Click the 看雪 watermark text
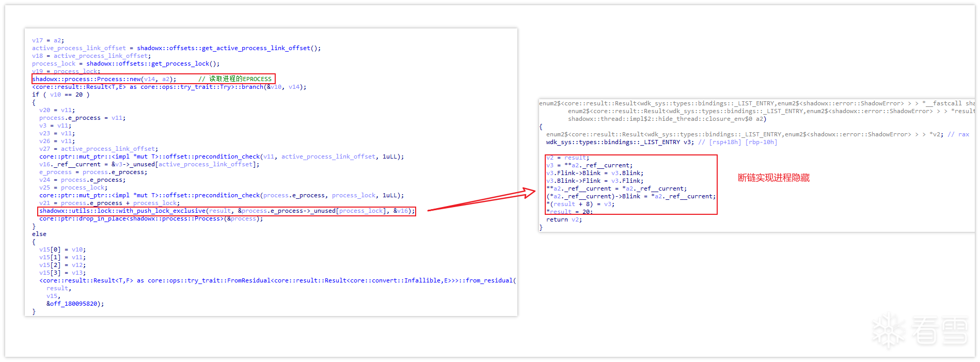Screen dimensions: 980x362 click(939, 331)
